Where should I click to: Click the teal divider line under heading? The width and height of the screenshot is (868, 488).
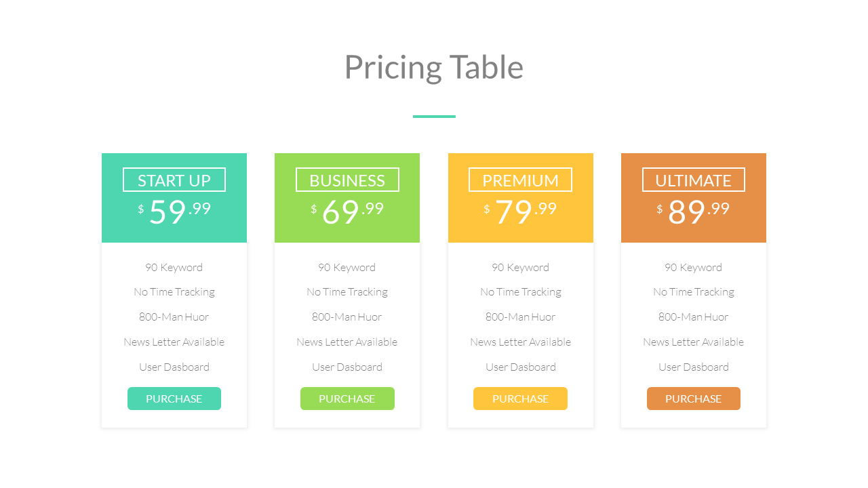click(x=434, y=117)
